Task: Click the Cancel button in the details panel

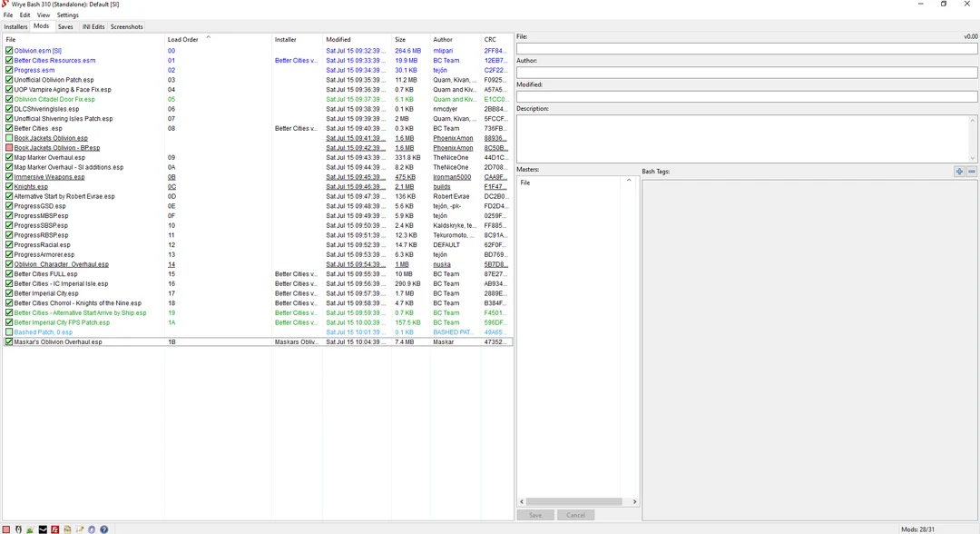Action: click(575, 514)
